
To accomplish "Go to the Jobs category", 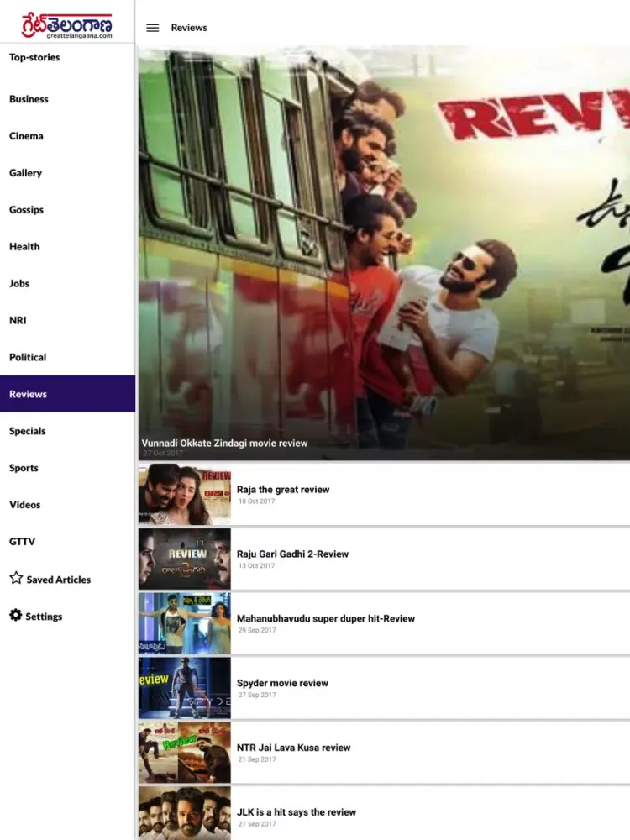I will pyautogui.click(x=19, y=283).
